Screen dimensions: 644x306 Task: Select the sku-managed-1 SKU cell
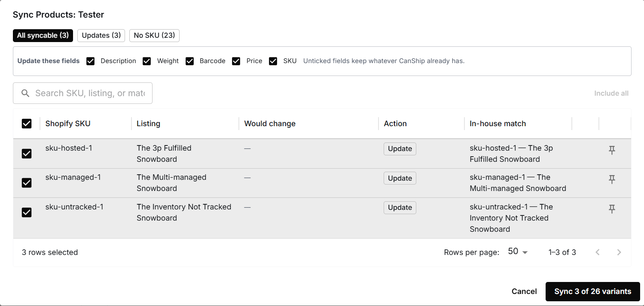(x=73, y=177)
